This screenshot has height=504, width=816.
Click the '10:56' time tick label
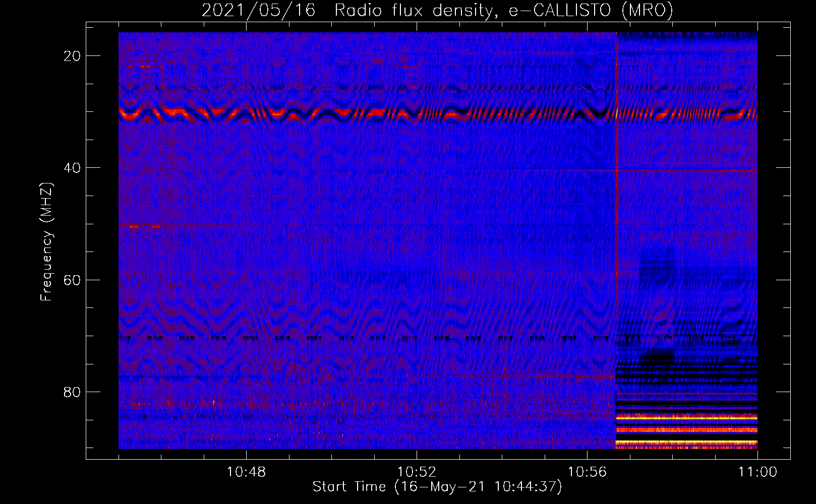[587, 472]
